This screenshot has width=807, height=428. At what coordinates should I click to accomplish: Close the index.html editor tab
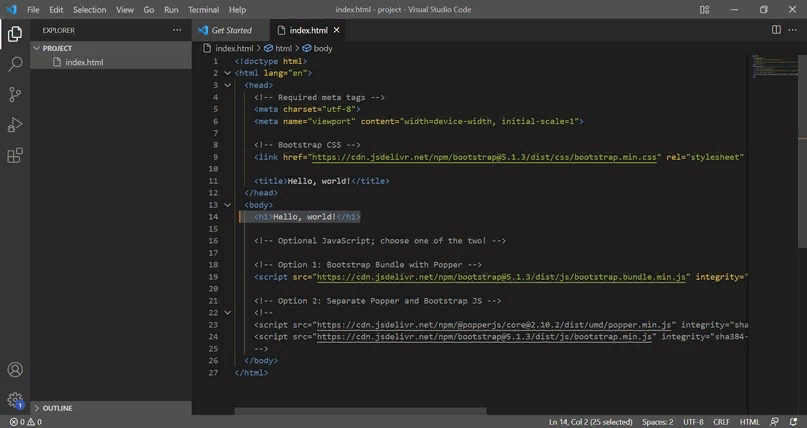tap(337, 30)
